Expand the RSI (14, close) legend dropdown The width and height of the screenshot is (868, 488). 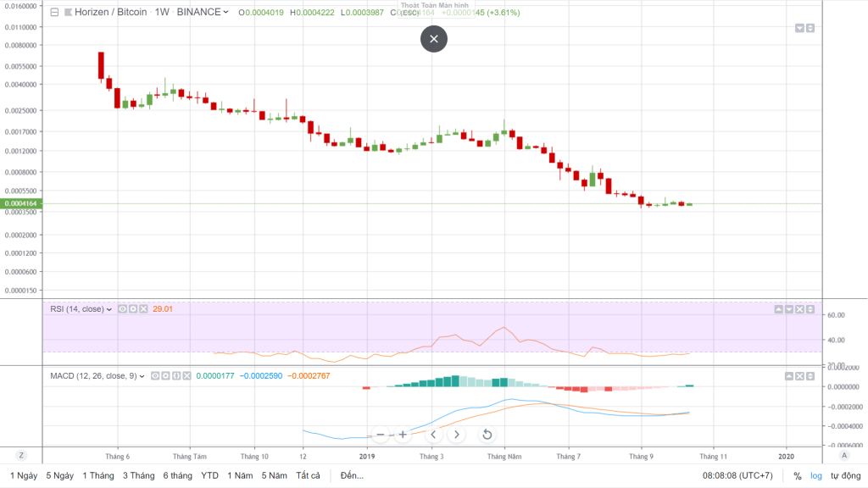coord(109,309)
